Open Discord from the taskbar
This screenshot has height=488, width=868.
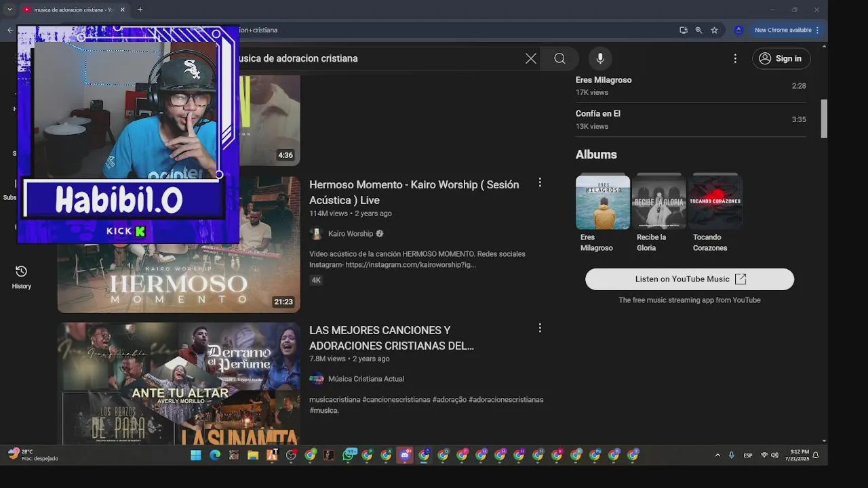click(405, 455)
